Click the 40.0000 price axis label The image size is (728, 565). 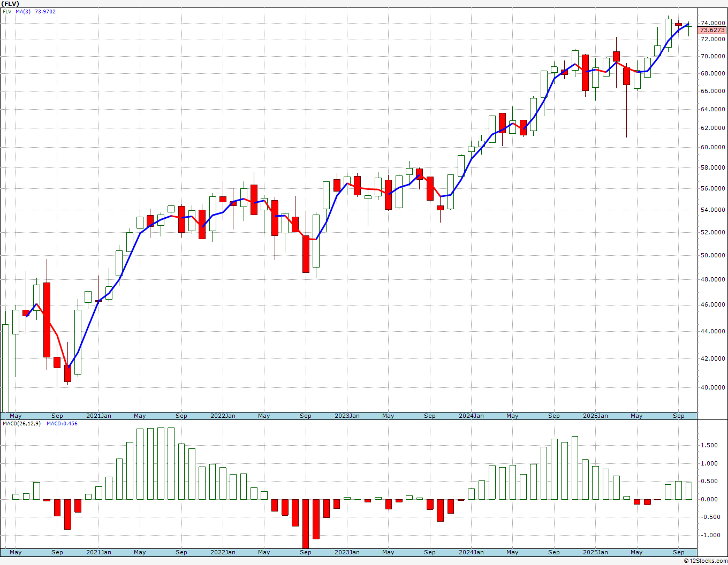pos(713,387)
